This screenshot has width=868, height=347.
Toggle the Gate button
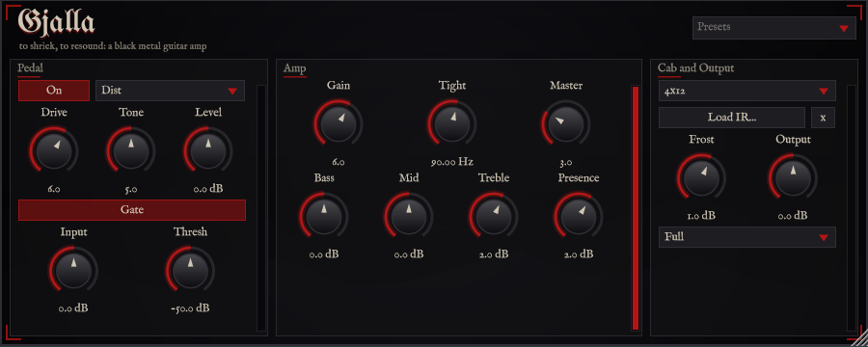click(132, 210)
